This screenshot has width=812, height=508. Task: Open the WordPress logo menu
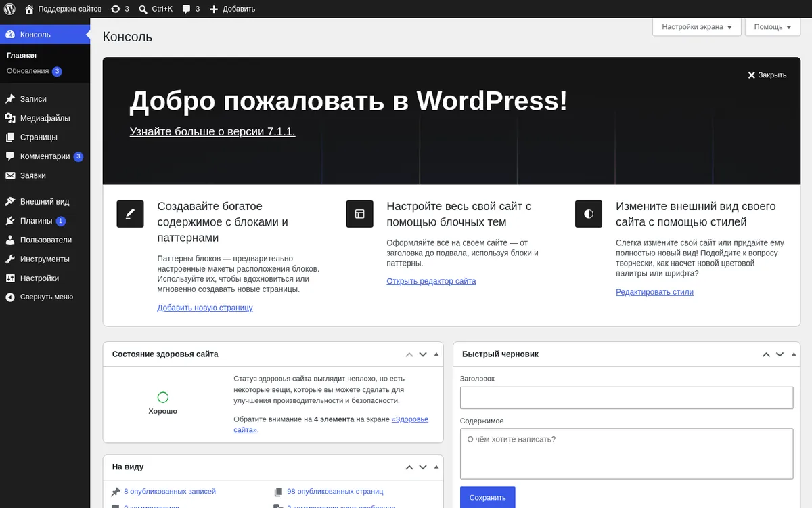(x=9, y=9)
